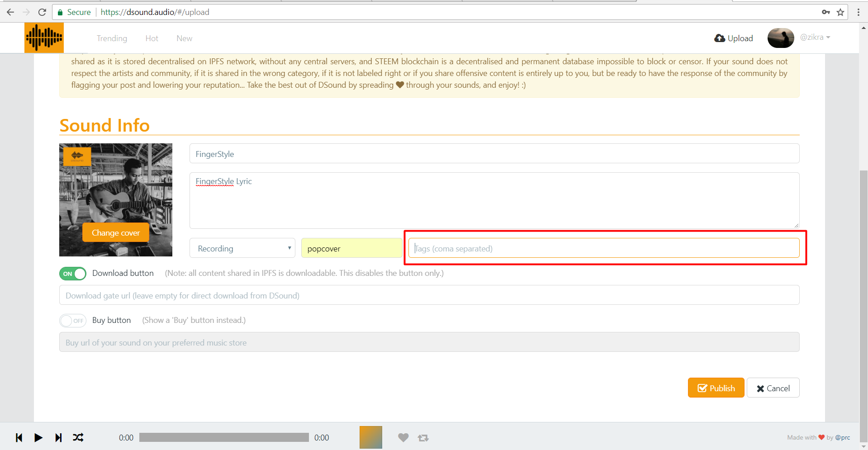Open the New tab
868x450 pixels.
[184, 38]
